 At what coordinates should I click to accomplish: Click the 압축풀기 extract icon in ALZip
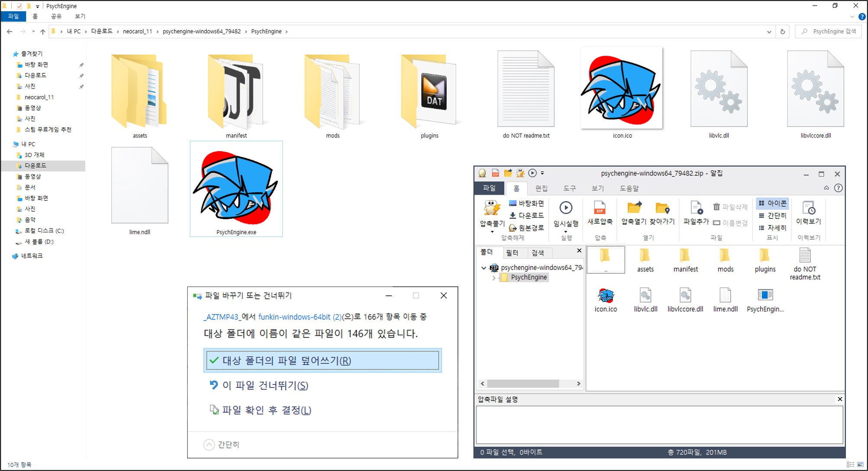[492, 209]
